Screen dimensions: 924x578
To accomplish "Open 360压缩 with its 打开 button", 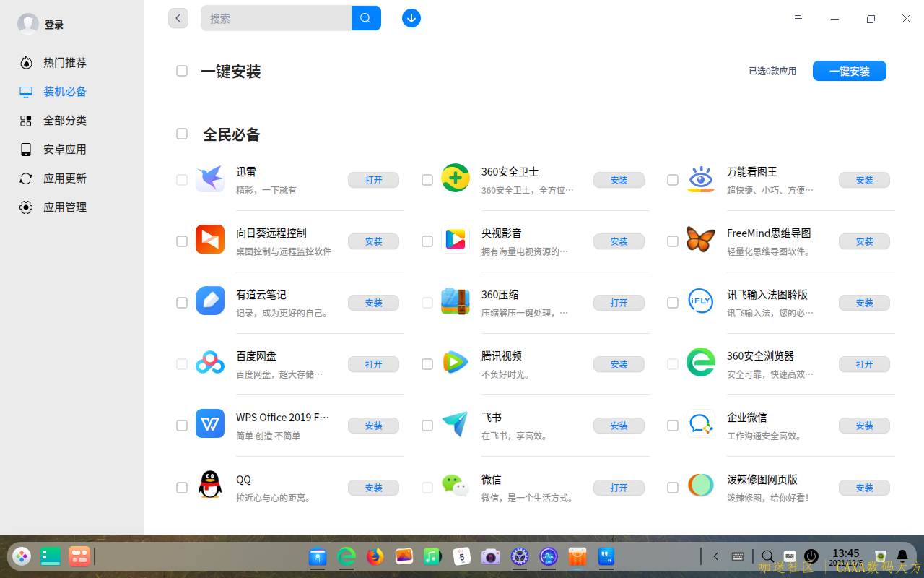I will (619, 303).
